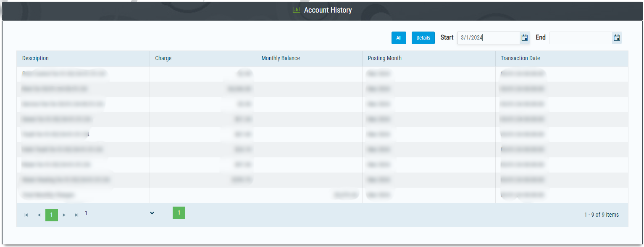Image resolution: width=644 pixels, height=247 pixels.
Task: Click the green page indicator next to the dropdown
Action: 179,213
